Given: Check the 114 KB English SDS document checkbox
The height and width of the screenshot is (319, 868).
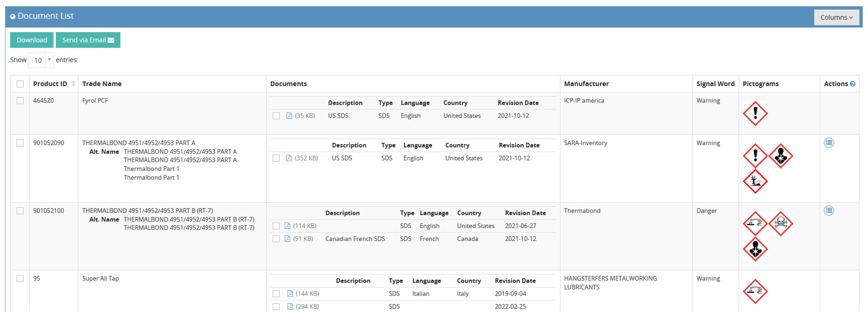Looking at the screenshot, I should click(276, 226).
